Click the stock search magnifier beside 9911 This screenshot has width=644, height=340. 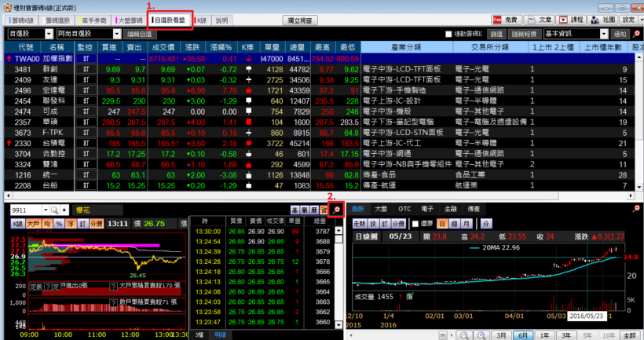55,210
